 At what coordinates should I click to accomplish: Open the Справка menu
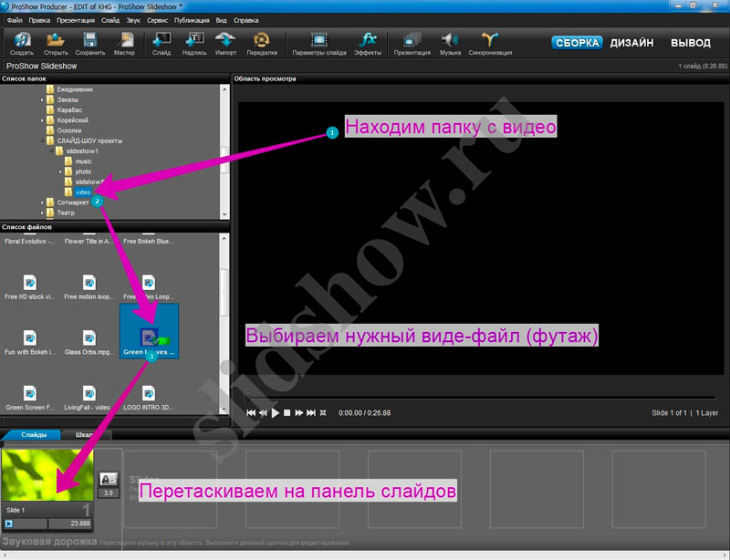tap(245, 20)
